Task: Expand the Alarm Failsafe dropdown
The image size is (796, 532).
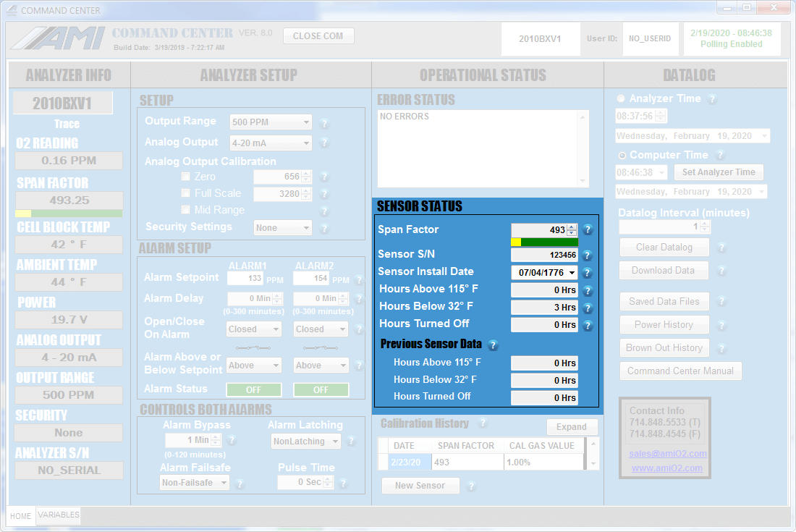Action: (195, 483)
